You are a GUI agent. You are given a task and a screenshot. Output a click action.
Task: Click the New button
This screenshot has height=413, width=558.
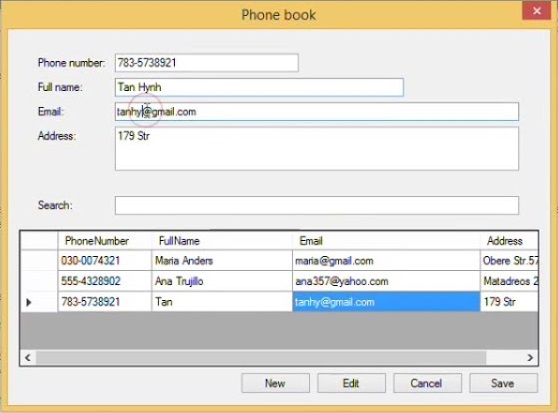click(275, 383)
